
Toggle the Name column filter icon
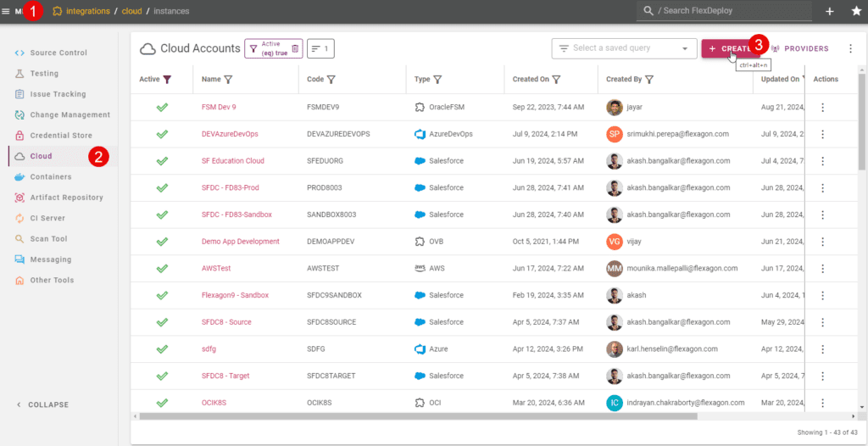tap(228, 79)
